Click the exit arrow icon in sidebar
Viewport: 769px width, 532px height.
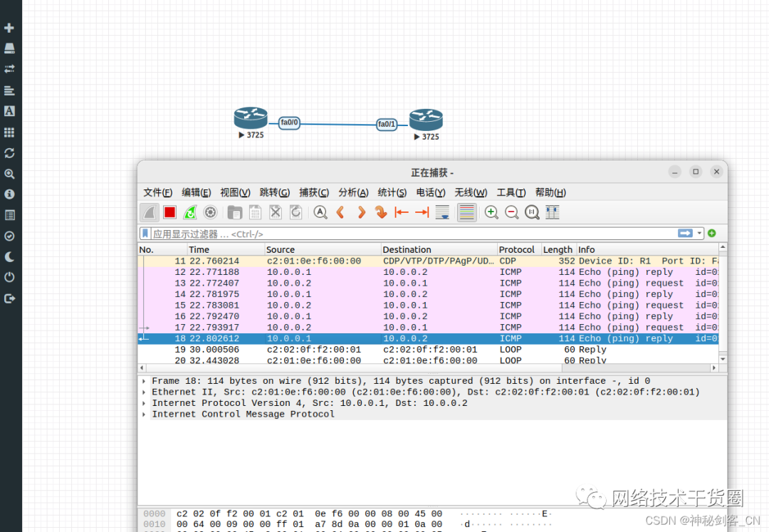(x=9, y=298)
